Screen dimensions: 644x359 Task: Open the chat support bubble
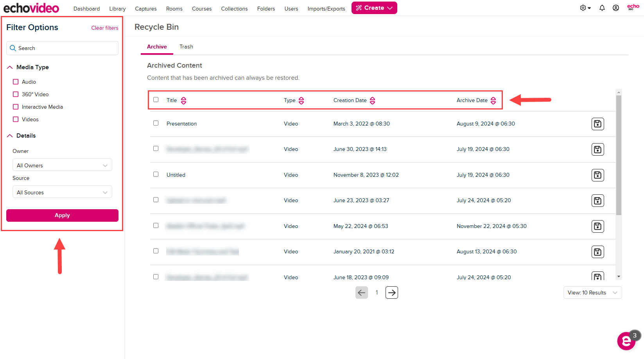pos(626,341)
